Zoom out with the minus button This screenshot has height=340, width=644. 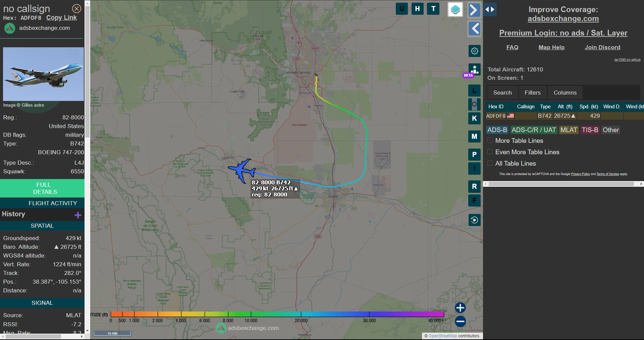point(460,321)
